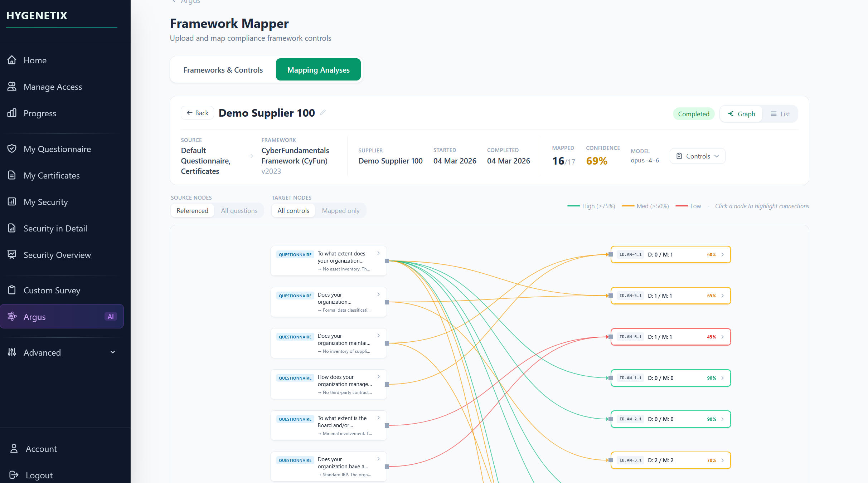Click the ID.AM-1.1 target node at 90%

click(670, 378)
